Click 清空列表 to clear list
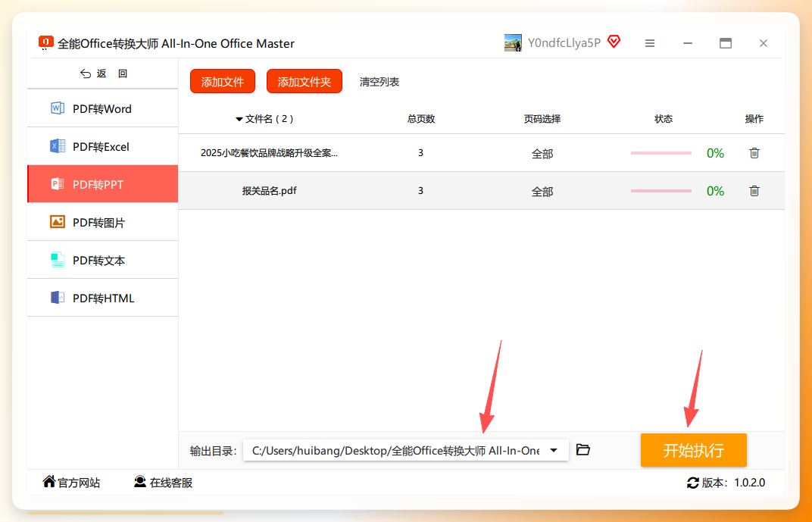Screen dimensions: 812x522 coord(379,82)
